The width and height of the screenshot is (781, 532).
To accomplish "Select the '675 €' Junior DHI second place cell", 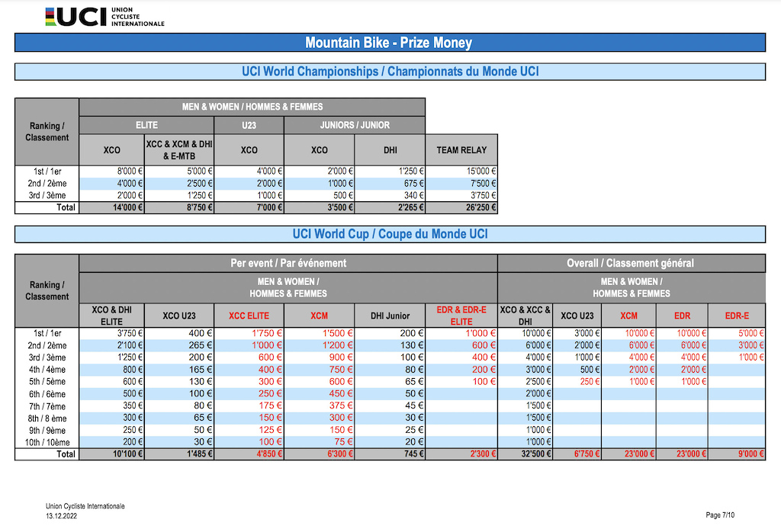I will pyautogui.click(x=390, y=184).
